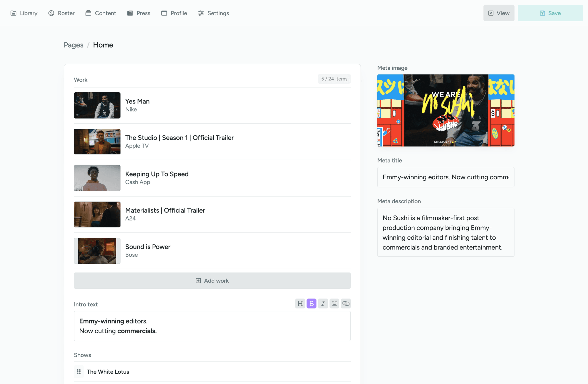Viewport: 588px width, 384px height.
Task: Select The Studio Season 1 Official Trailer title
Action: click(179, 138)
